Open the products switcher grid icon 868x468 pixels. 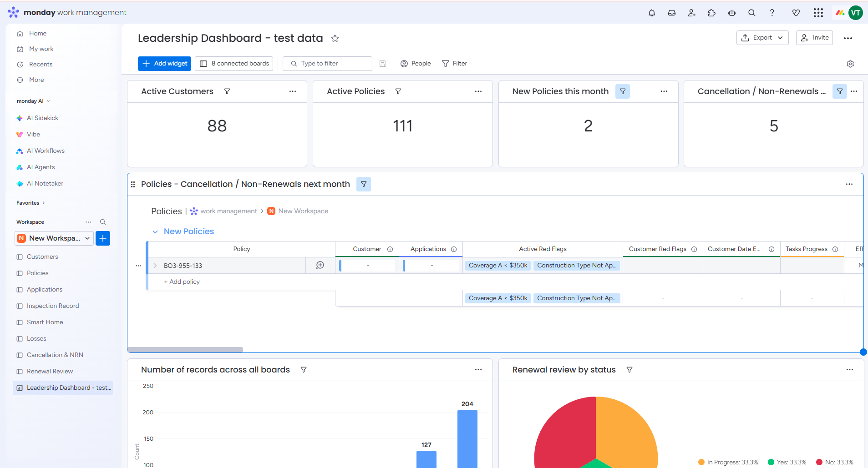tap(818, 13)
